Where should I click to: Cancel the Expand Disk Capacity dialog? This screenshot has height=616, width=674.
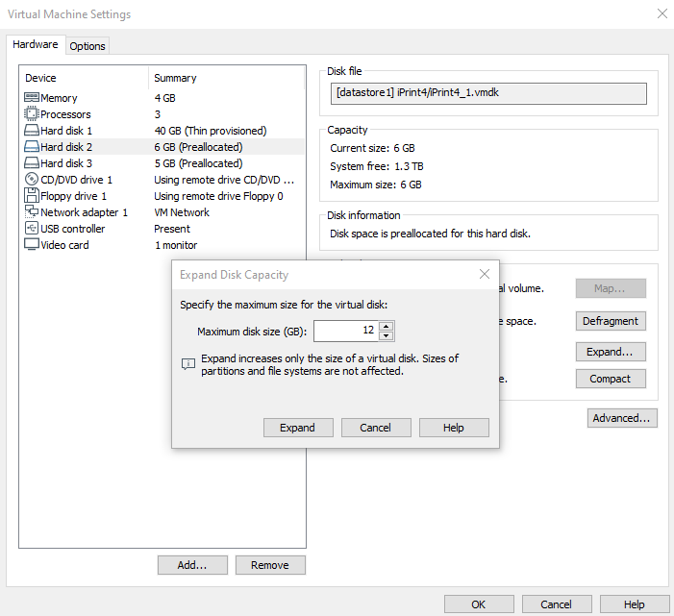click(375, 428)
